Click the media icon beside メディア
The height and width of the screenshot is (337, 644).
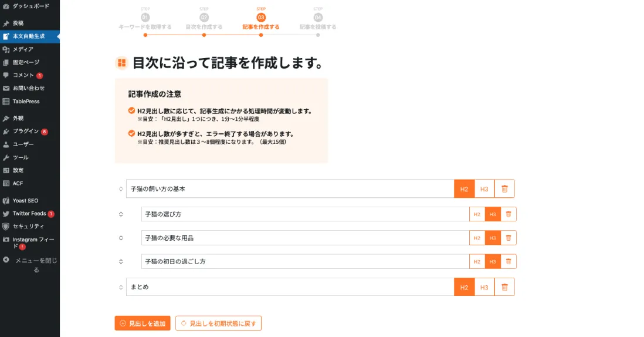click(x=6, y=49)
